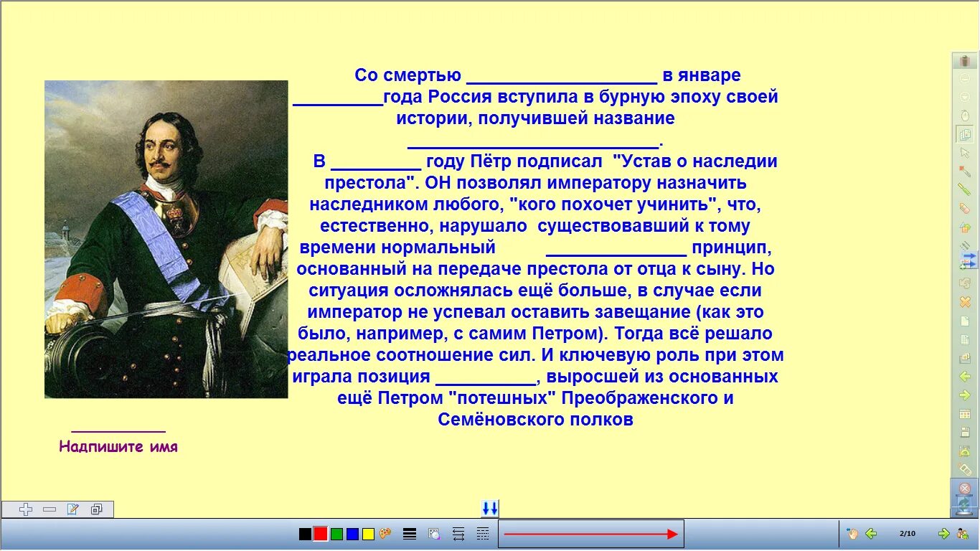Screen dimensions: 980x551
Task: Select the blue pen color
Action: (x=352, y=534)
